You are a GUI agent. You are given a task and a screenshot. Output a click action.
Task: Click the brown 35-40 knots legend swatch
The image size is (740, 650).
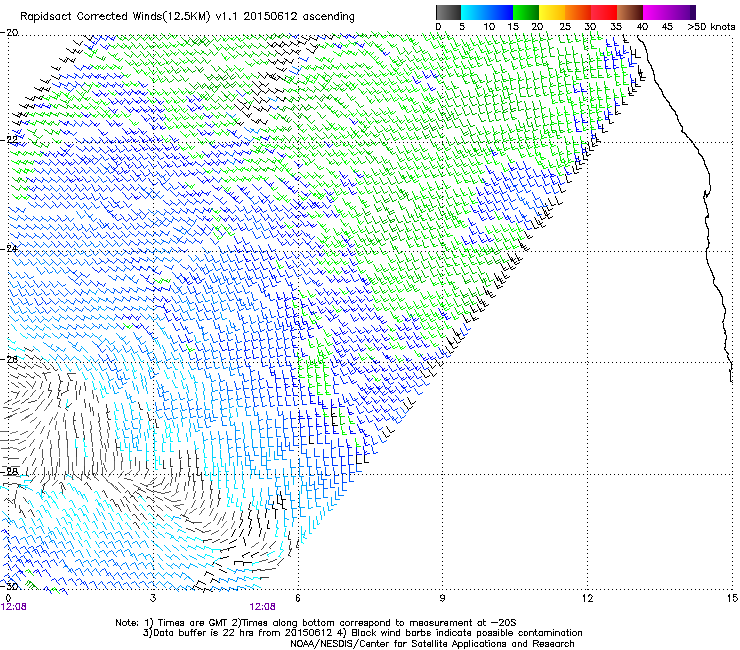pyautogui.click(x=630, y=12)
